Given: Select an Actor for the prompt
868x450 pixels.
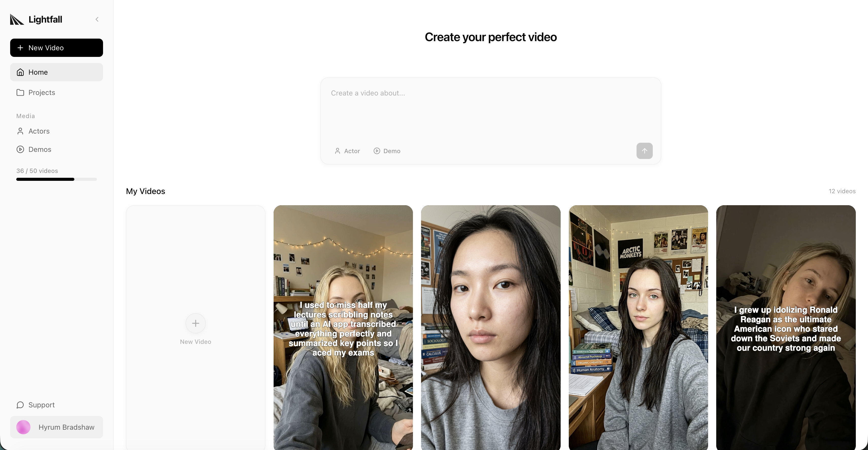Looking at the screenshot, I should point(347,151).
